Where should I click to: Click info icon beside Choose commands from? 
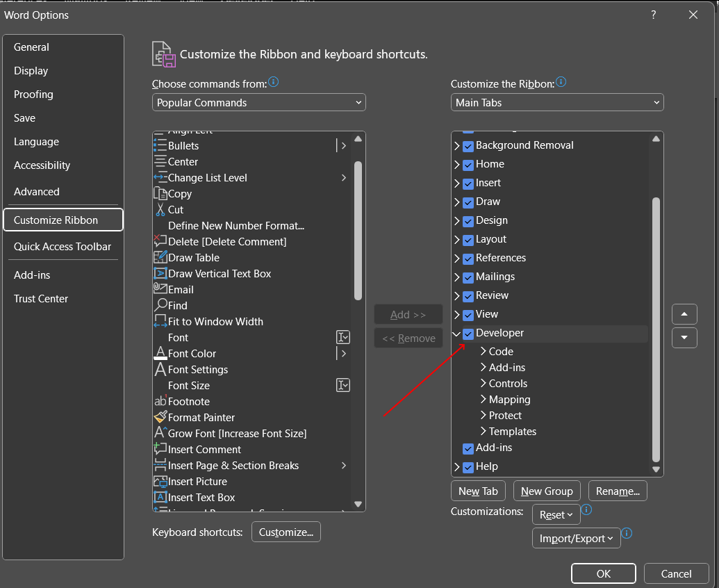[273, 82]
